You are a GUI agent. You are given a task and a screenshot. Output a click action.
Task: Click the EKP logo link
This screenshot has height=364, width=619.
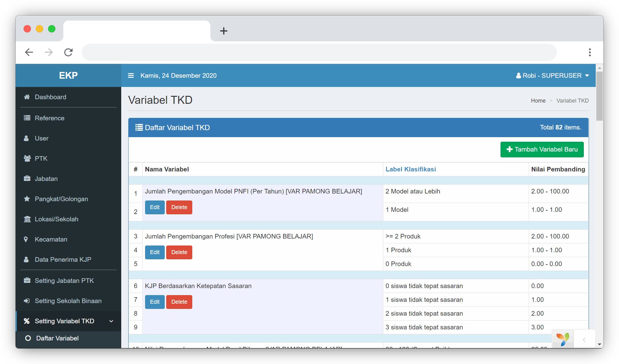tap(69, 75)
